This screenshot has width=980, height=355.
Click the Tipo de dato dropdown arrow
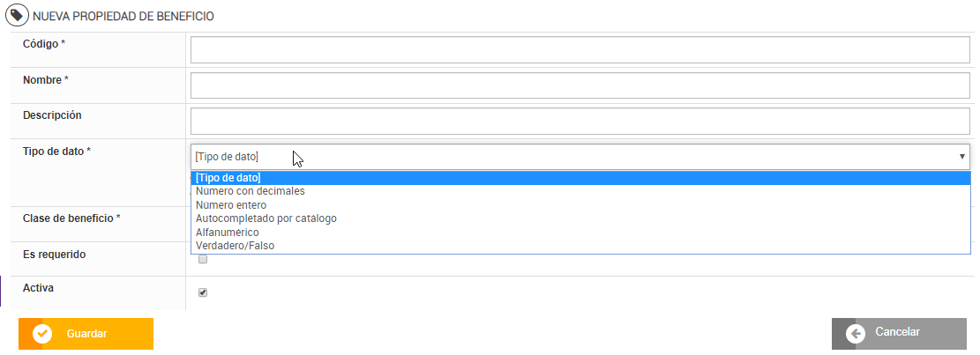pos(961,157)
